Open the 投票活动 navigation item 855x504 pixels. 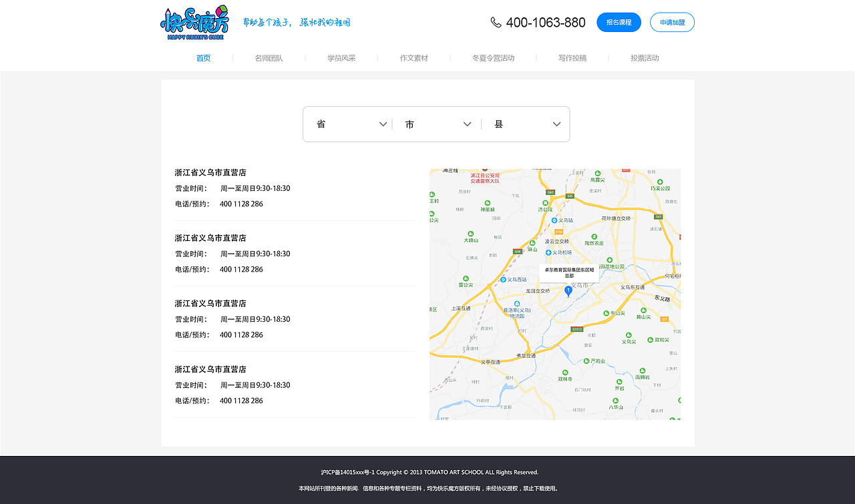(645, 58)
